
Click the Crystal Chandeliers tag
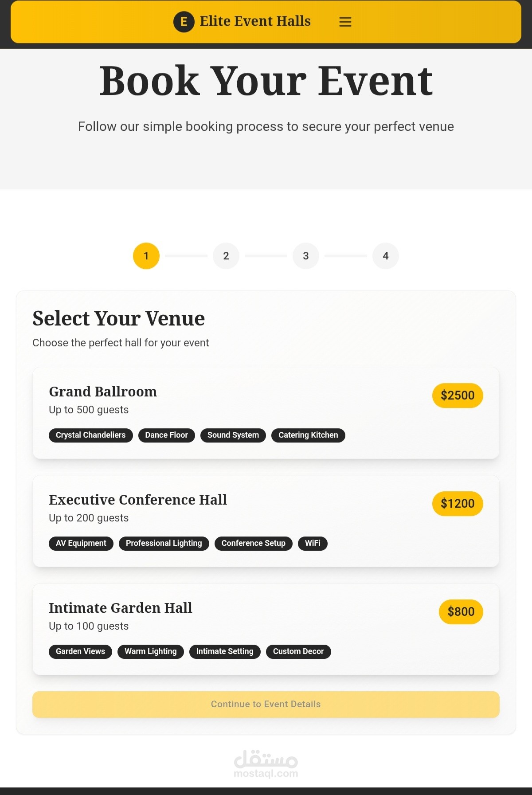click(91, 435)
